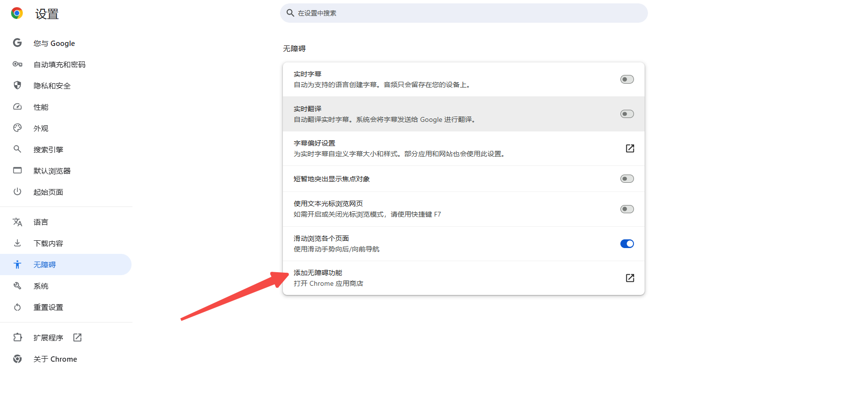Click the 使用文本光标浏览网页 label
This screenshot has height=411, width=868.
(328, 204)
